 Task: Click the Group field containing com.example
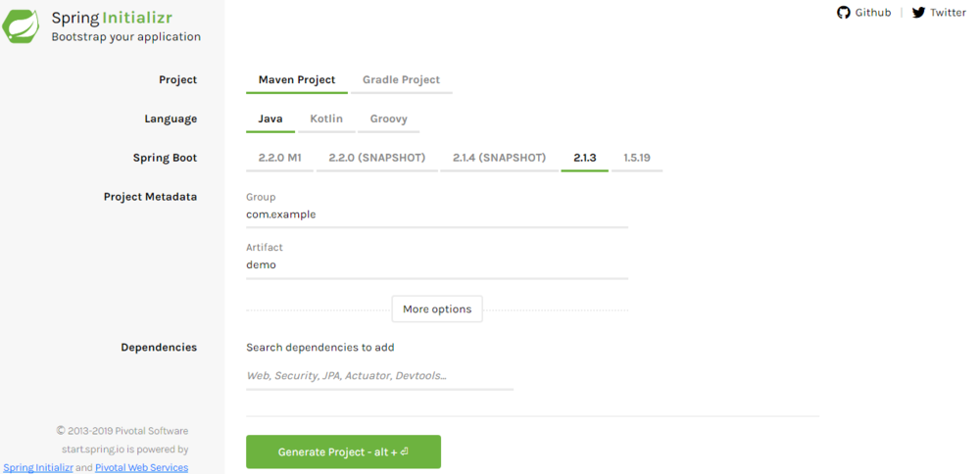coord(437,214)
